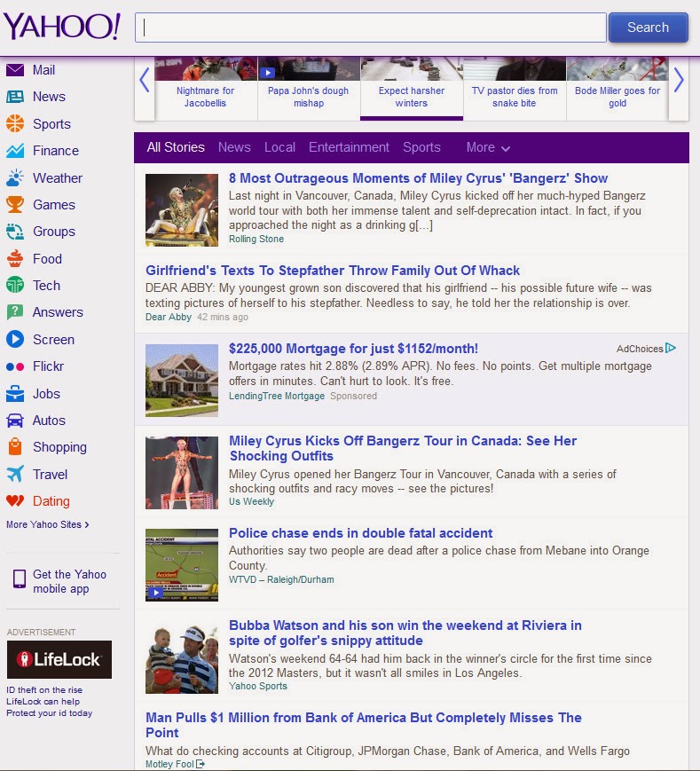
Task: Select Expect harsher winters carousel item
Action: [x=411, y=97]
